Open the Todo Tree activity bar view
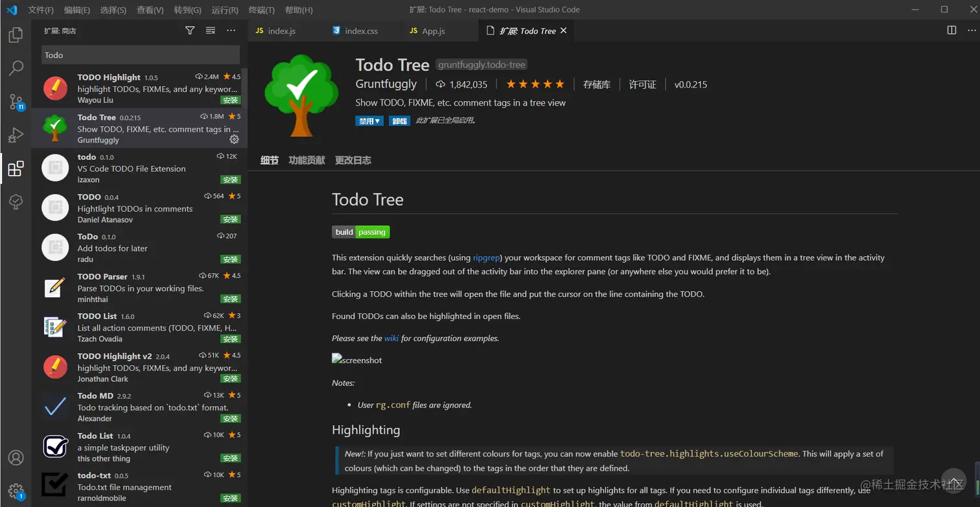Screen dimensions: 980x507 (16, 203)
